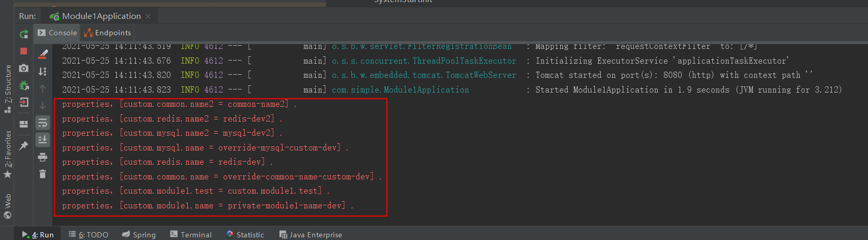
Task: Click the custom.redis.name2 = redis-dev2 line
Action: pyautogui.click(x=172, y=119)
